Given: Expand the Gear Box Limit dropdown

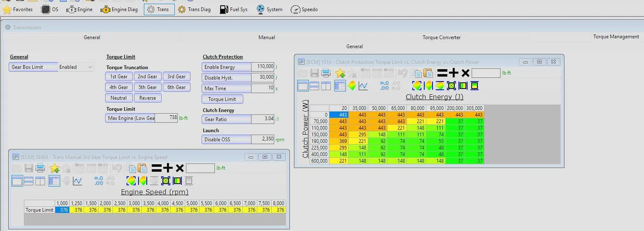Looking at the screenshot, I should 90,67.
